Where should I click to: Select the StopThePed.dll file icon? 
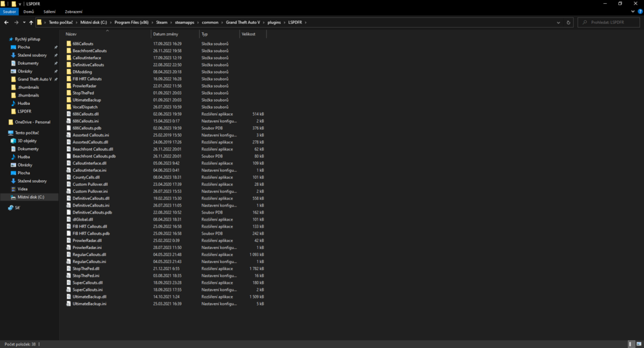click(68, 268)
